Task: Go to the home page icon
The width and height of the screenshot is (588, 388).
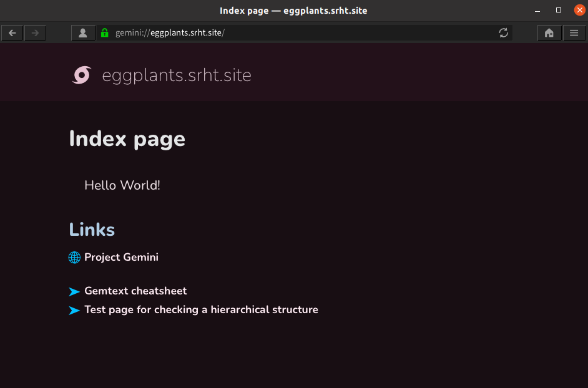Action: 549,33
